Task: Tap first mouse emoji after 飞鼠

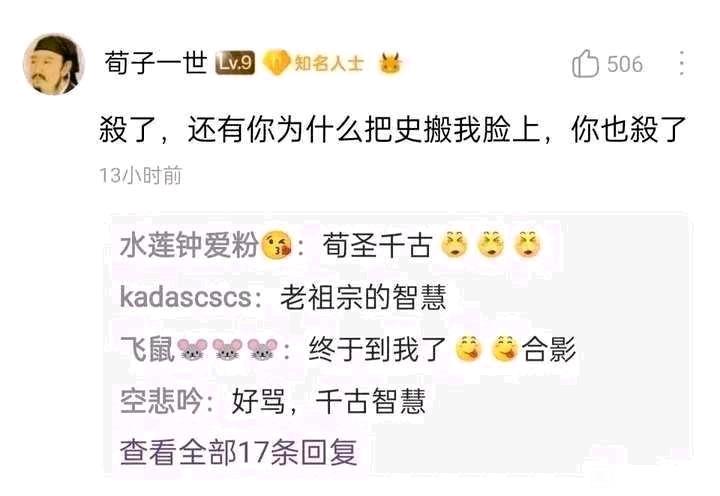Action: coord(192,350)
